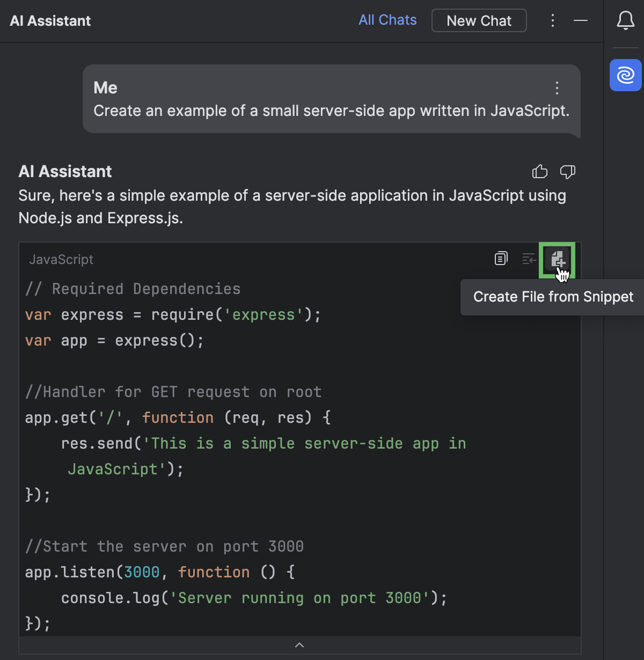This screenshot has height=660, width=644.
Task: Create file from the code snippet
Action: click(x=558, y=260)
